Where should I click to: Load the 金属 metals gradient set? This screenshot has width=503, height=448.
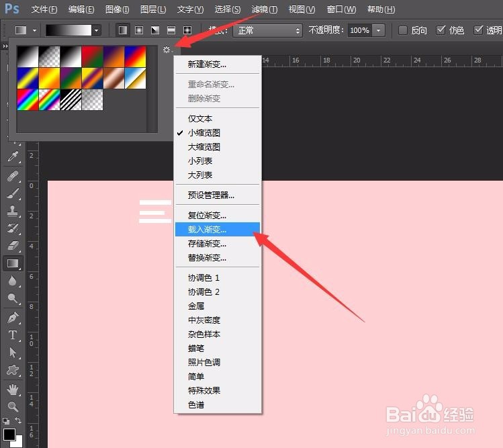218,306
